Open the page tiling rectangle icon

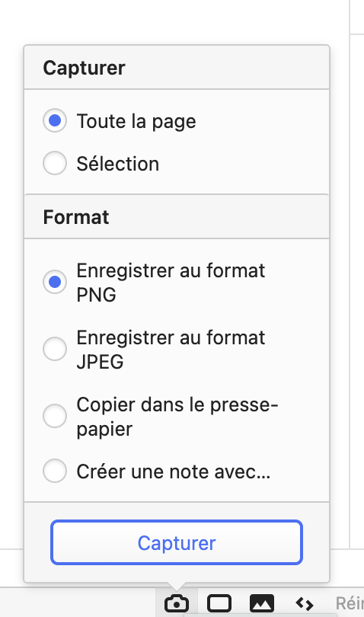point(219,603)
